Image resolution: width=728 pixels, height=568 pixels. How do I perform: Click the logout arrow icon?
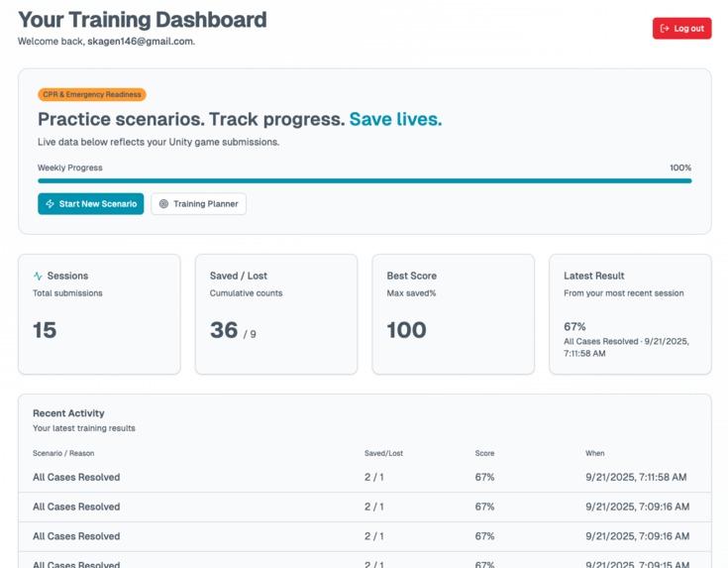(665, 29)
